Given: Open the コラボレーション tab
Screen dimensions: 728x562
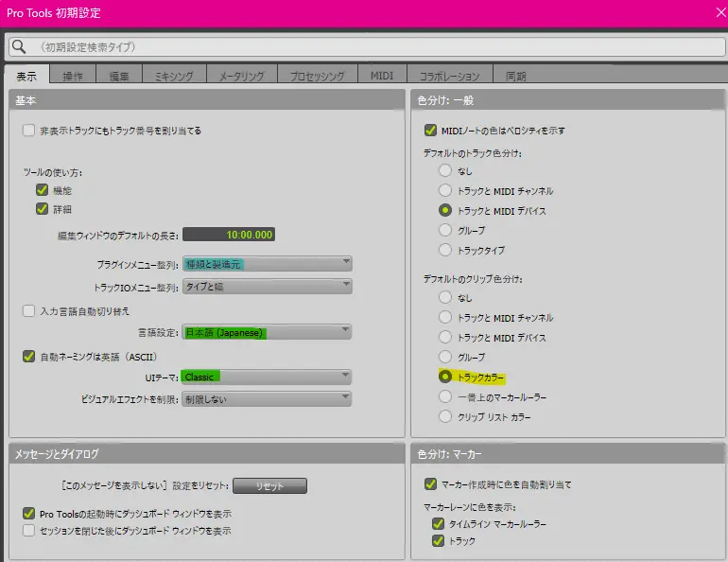Looking at the screenshot, I should tap(449, 77).
